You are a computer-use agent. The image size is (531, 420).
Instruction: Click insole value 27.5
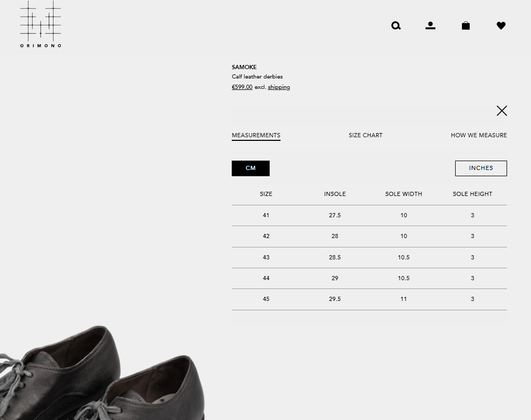point(335,215)
